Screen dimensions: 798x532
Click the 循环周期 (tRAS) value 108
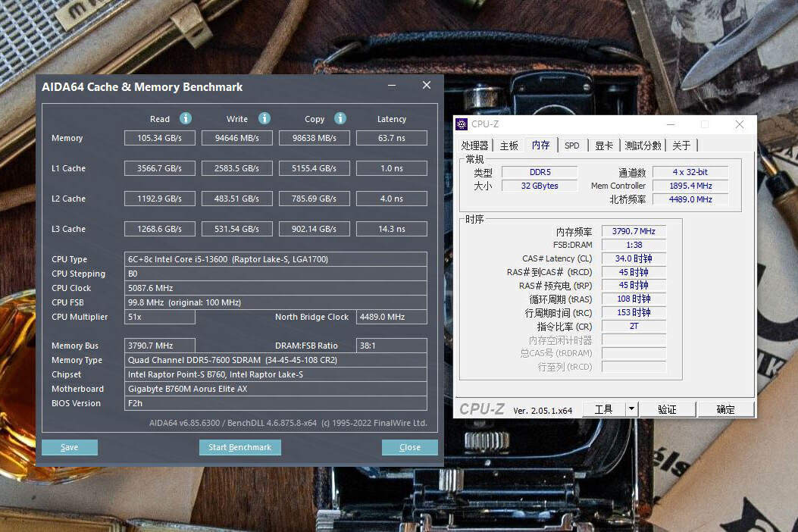[x=634, y=299]
